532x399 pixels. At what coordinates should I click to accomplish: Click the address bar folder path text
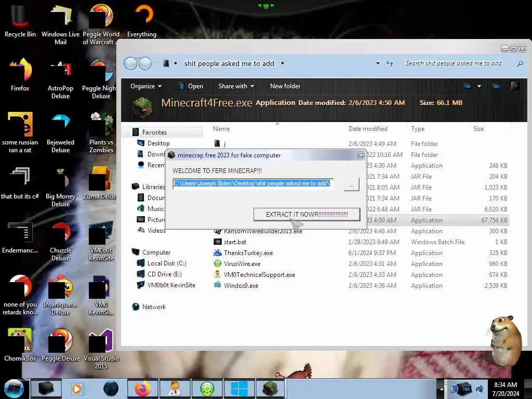229,63
